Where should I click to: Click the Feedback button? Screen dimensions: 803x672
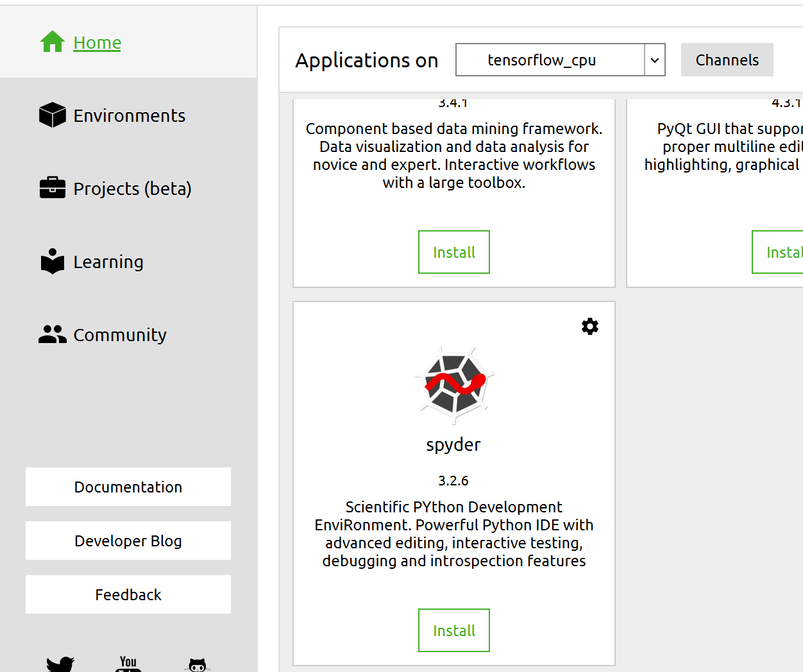pos(128,594)
